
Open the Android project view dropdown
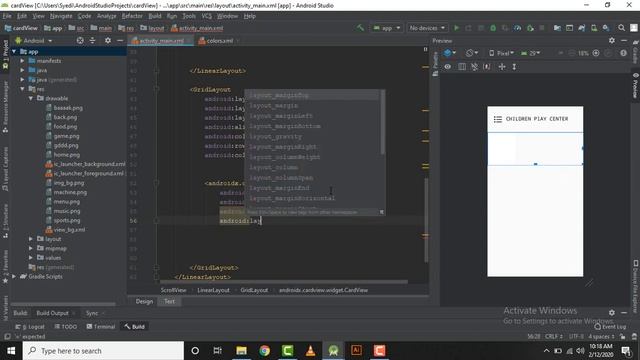(x=33, y=40)
